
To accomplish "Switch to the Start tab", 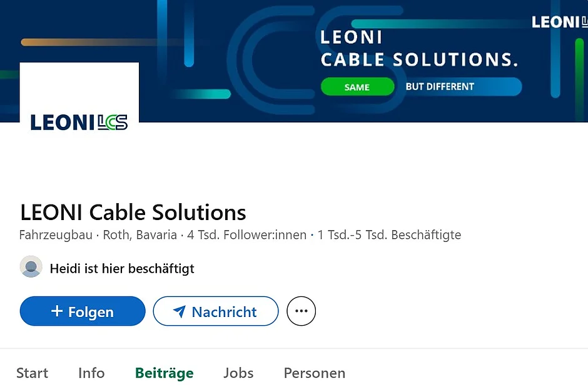I will pos(32,373).
